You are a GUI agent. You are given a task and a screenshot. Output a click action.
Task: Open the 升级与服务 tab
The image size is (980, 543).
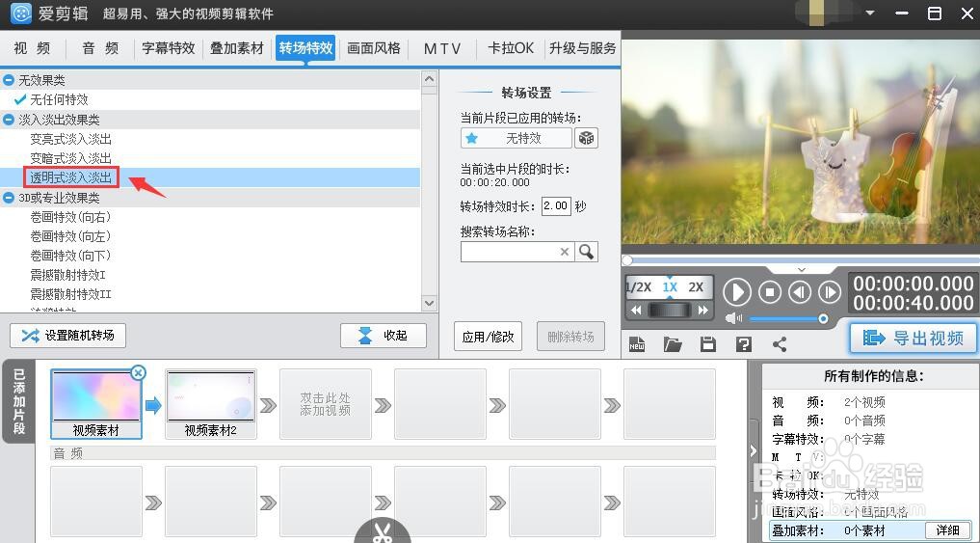582,49
